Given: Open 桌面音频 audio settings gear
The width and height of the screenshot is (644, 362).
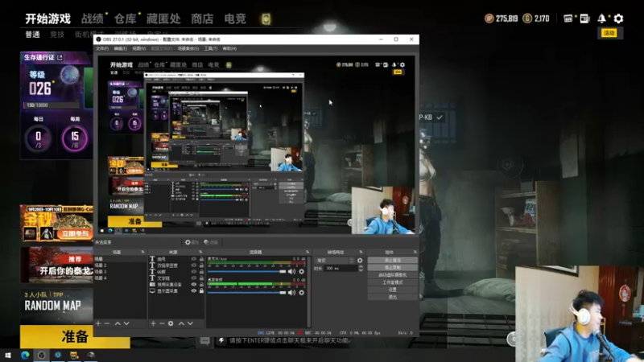Looking at the screenshot, I should 301,293.
